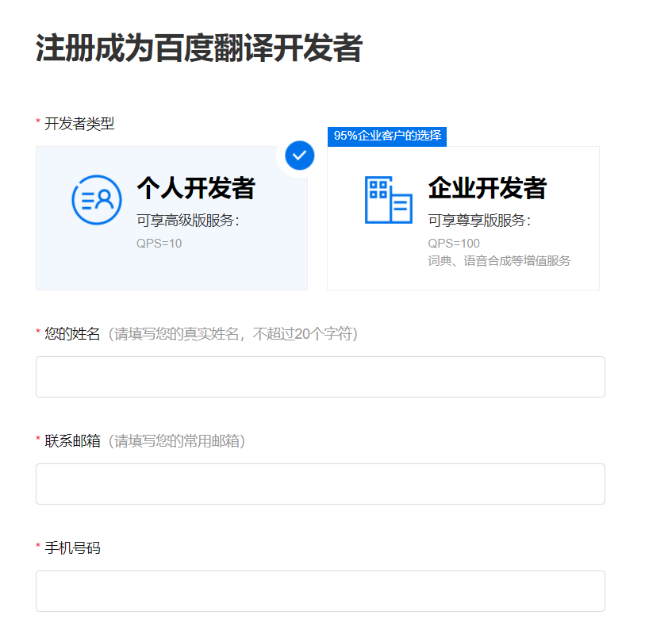The width and height of the screenshot is (672, 630).
Task: Click the 企业开发者 building icon
Action: 388,198
